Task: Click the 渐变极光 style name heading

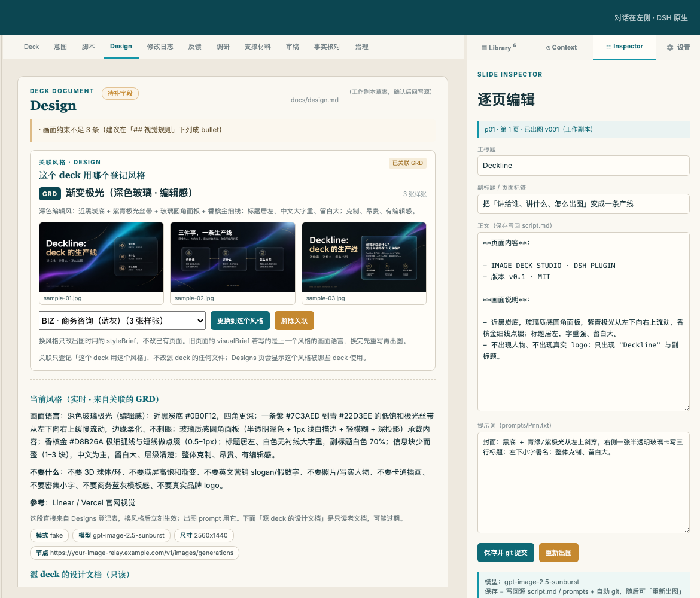Action: click(129, 193)
